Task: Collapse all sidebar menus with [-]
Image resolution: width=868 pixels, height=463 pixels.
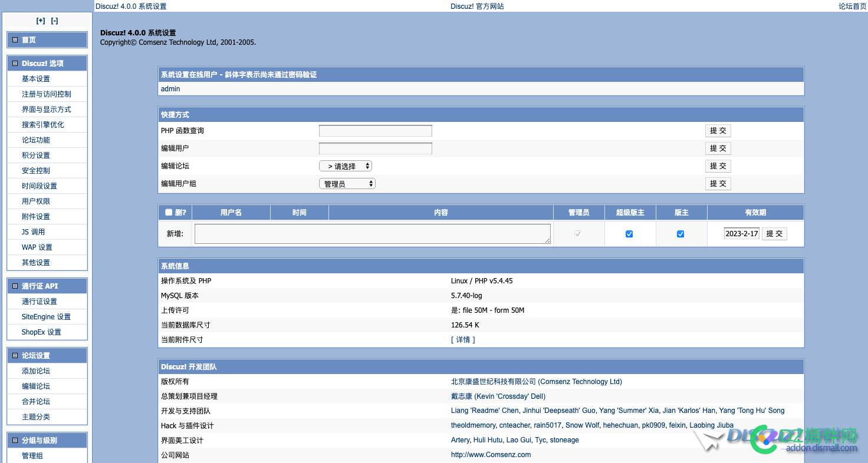Action: [x=54, y=21]
